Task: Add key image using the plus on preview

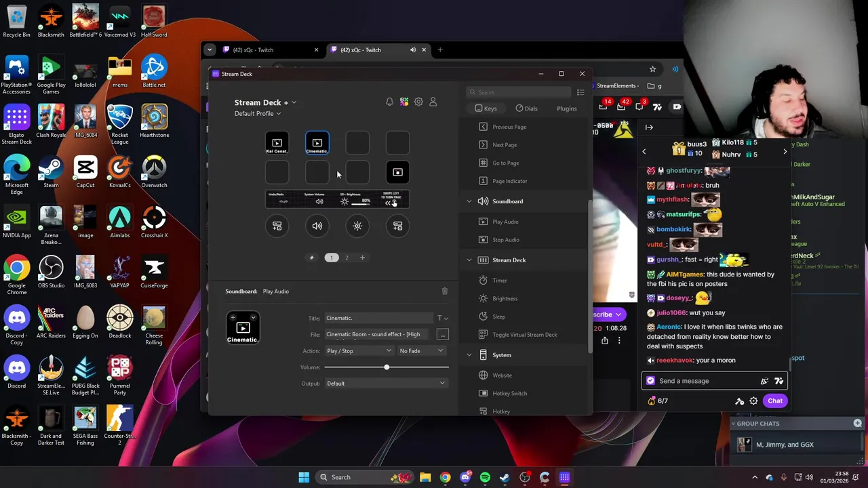Action: point(233,317)
